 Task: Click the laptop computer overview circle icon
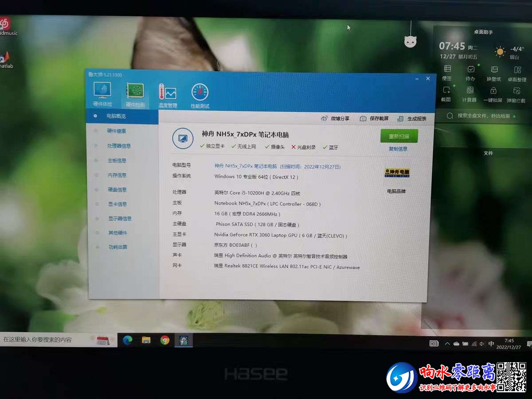(x=182, y=139)
